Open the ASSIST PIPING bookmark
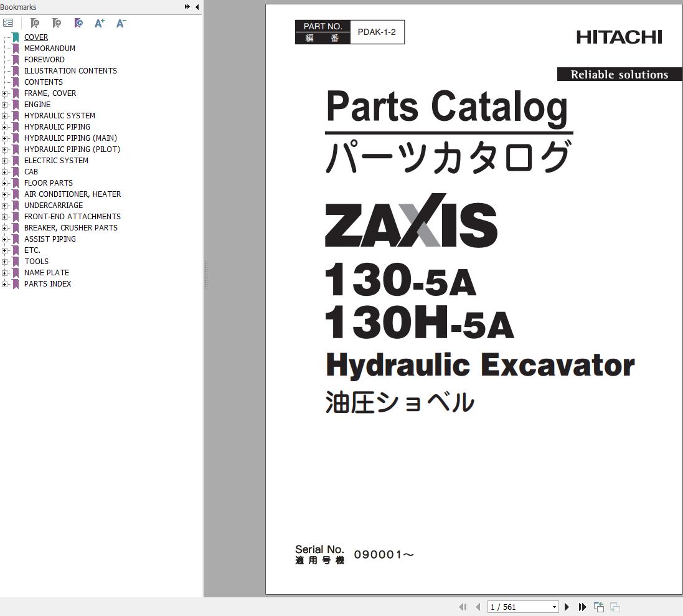Image resolution: width=683 pixels, height=616 pixels. [x=50, y=239]
